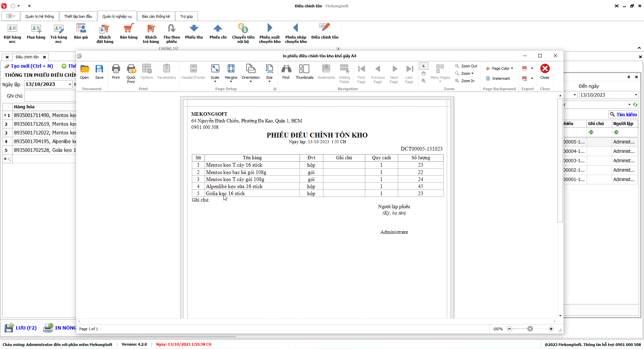Expand the Ngày lập date dropdown
Viewport: 644px width, 349px height.
70,84
